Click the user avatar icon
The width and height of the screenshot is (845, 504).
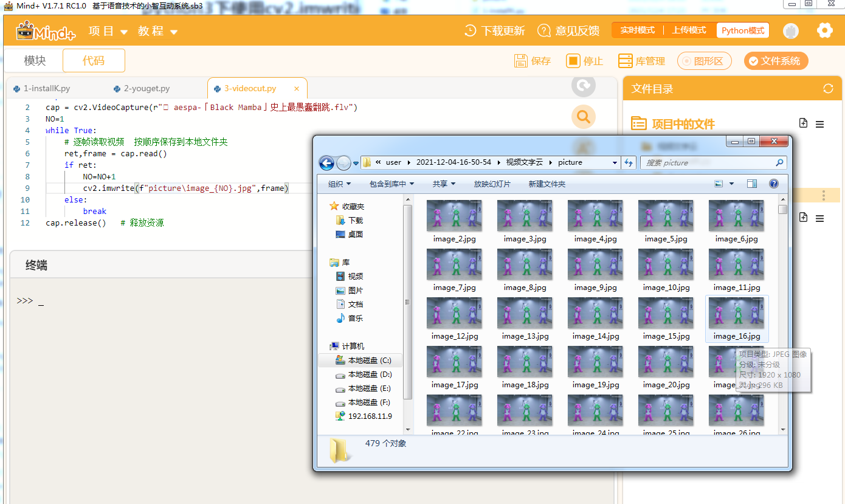pos(790,31)
